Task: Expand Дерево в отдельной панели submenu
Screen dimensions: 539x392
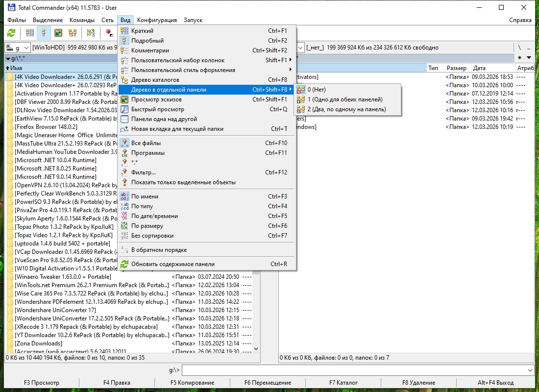Action: point(207,89)
